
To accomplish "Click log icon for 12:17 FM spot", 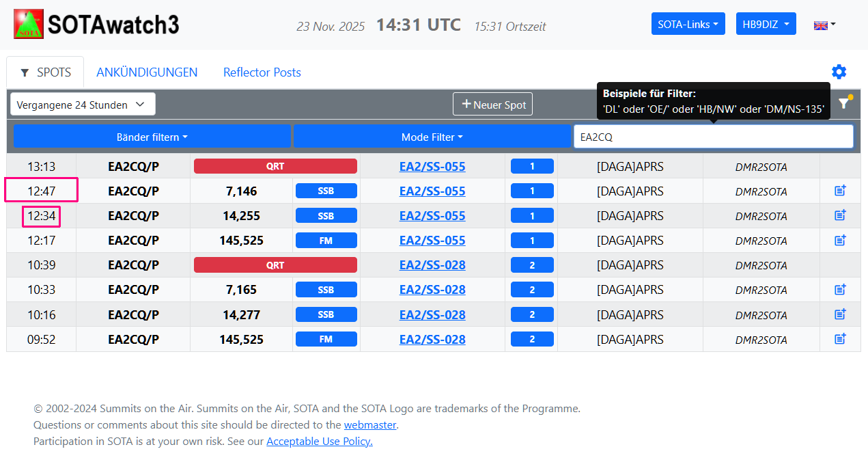I will click(840, 241).
